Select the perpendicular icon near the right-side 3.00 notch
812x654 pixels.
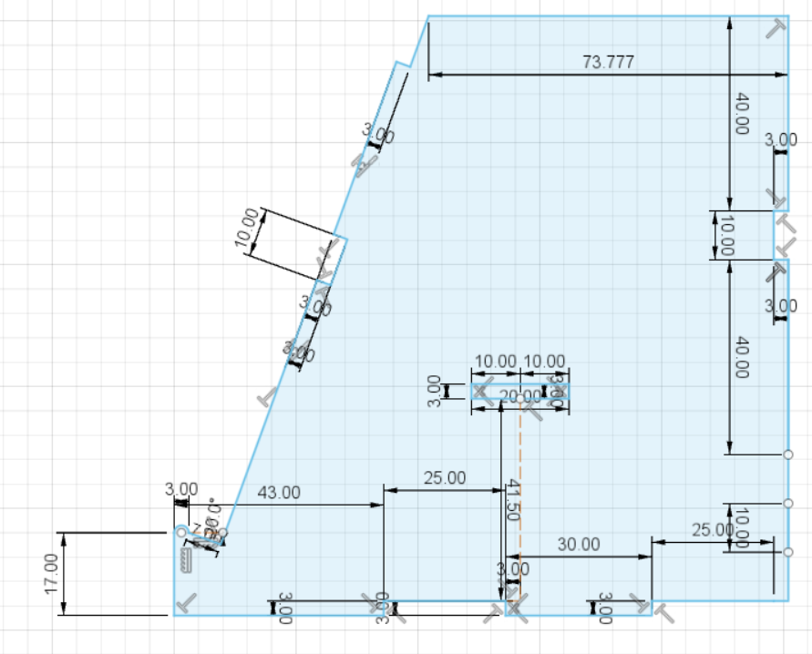click(x=777, y=198)
